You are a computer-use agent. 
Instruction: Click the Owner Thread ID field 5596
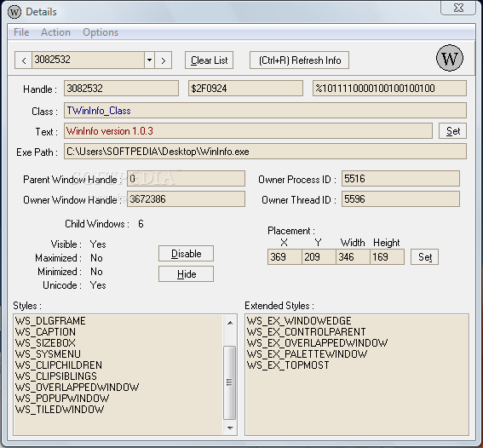400,199
